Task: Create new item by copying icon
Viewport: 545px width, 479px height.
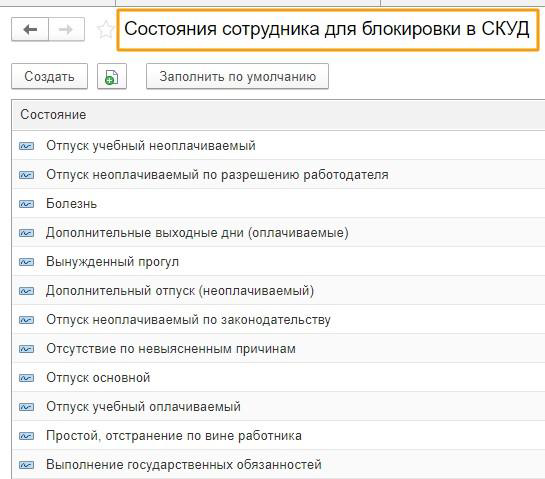Action: (112, 76)
